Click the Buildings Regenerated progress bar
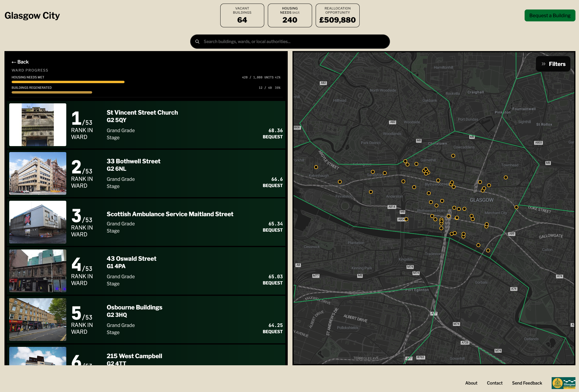579x392 pixels. (x=51, y=92)
